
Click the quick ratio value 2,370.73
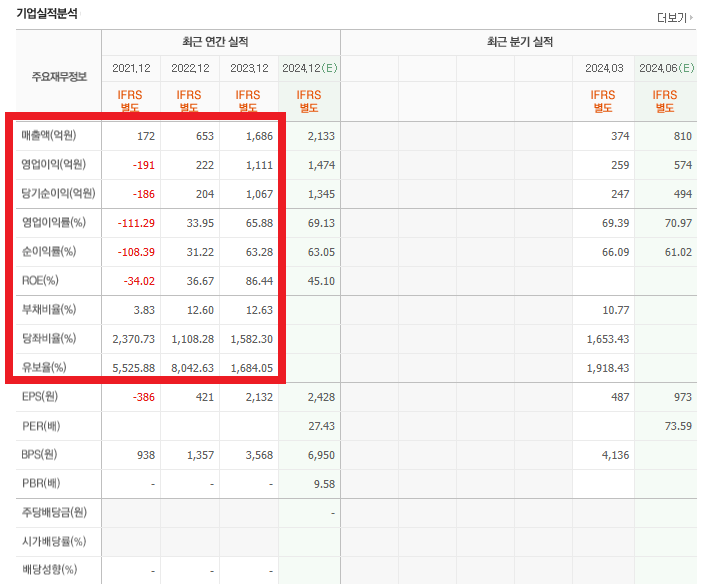134,339
